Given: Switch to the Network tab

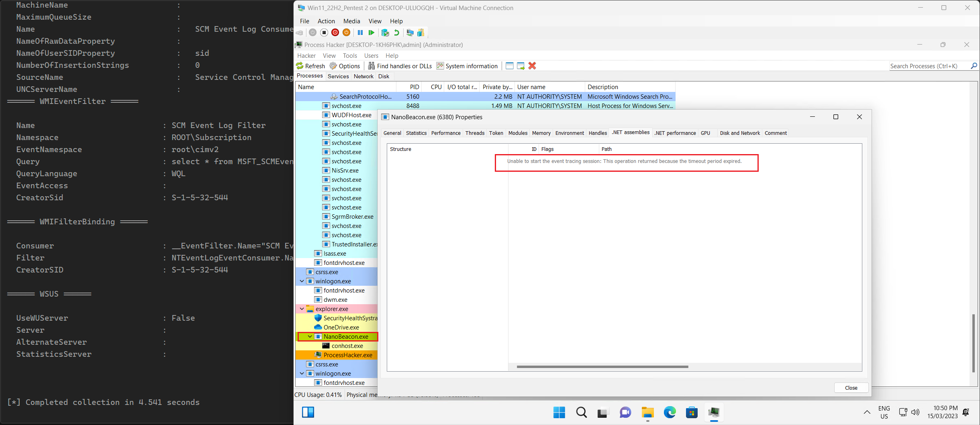Looking at the screenshot, I should 363,76.
